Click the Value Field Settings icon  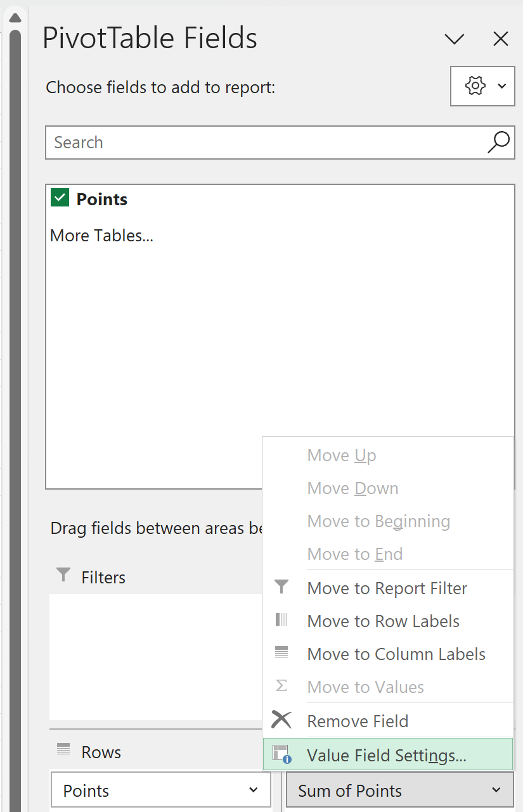point(281,754)
